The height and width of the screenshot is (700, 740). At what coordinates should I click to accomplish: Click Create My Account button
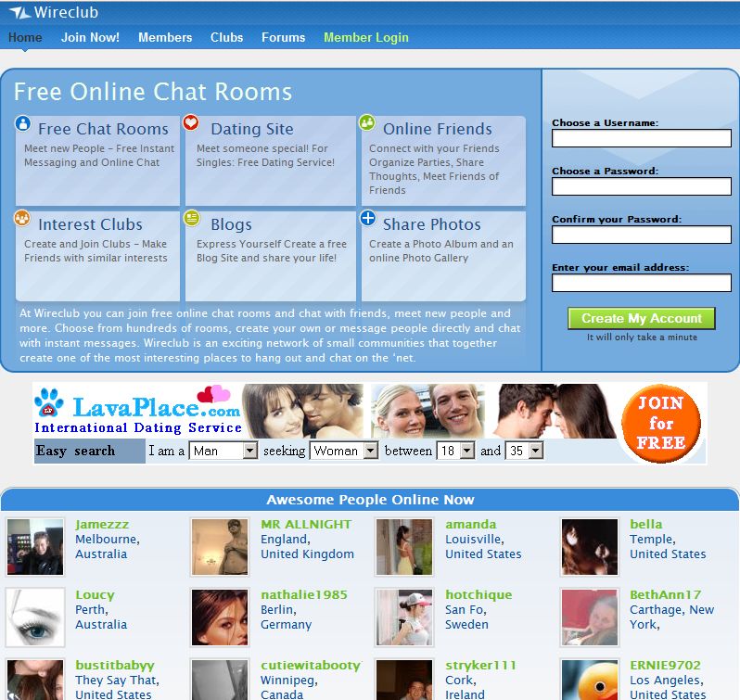(x=642, y=318)
